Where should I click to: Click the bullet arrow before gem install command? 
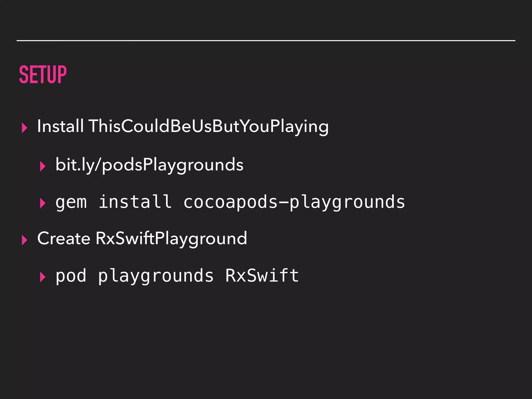tap(43, 203)
